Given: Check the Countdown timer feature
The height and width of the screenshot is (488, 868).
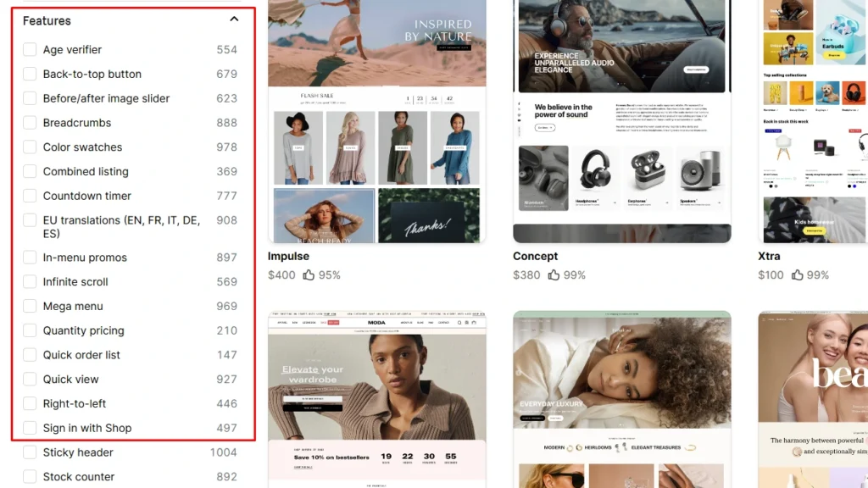Looking at the screenshot, I should click(31, 196).
